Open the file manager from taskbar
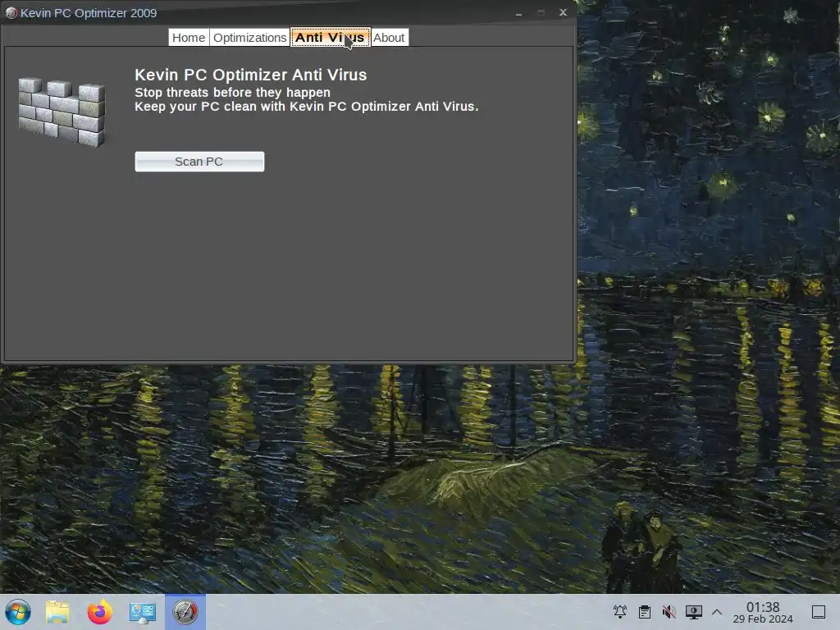Viewport: 840px width, 630px height. tap(57, 612)
